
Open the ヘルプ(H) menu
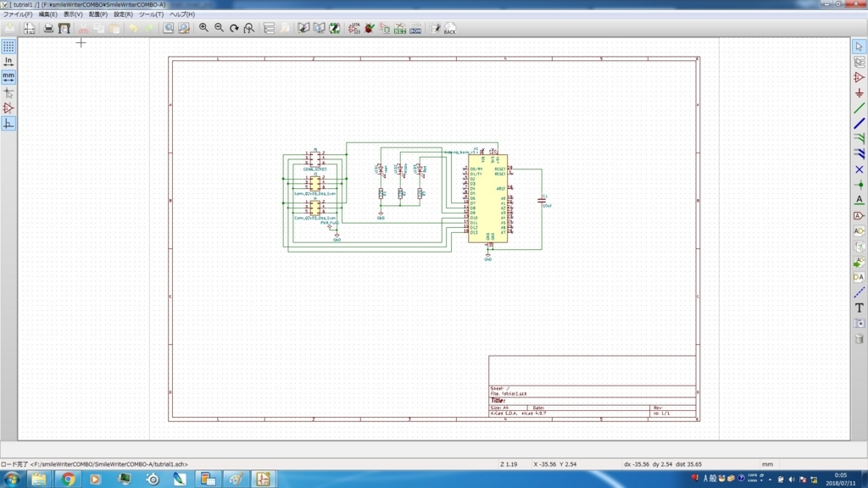click(181, 14)
